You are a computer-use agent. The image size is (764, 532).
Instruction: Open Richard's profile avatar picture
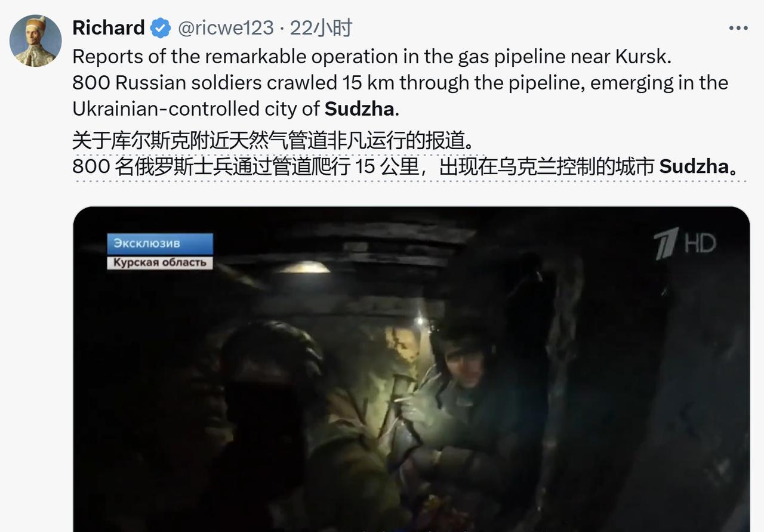[35, 41]
